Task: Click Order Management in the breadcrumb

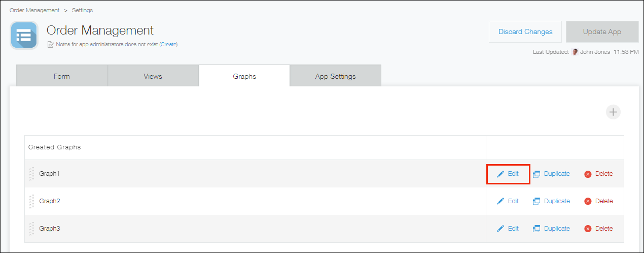Action: point(34,10)
